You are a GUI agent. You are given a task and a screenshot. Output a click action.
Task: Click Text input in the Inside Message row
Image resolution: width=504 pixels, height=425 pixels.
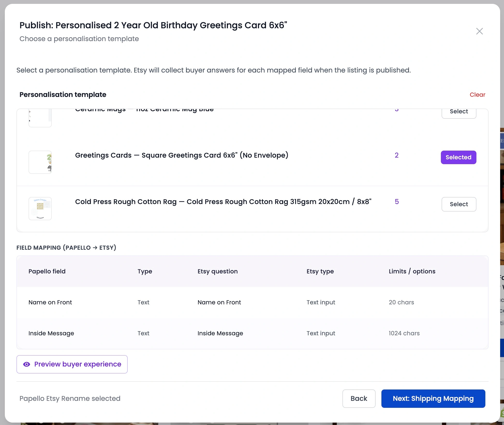[321, 333]
